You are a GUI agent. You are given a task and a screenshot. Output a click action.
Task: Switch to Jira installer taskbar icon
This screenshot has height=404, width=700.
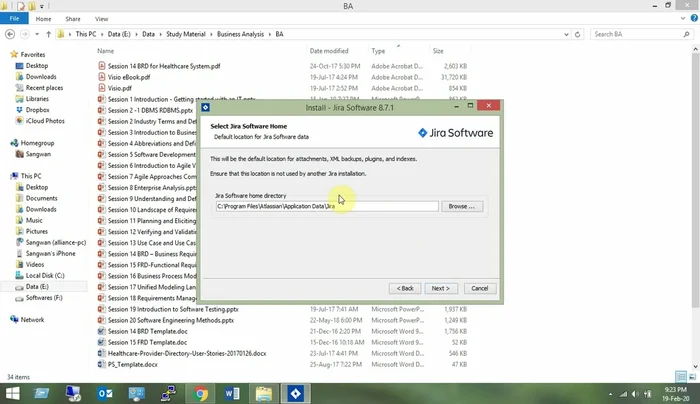pyautogui.click(x=295, y=393)
